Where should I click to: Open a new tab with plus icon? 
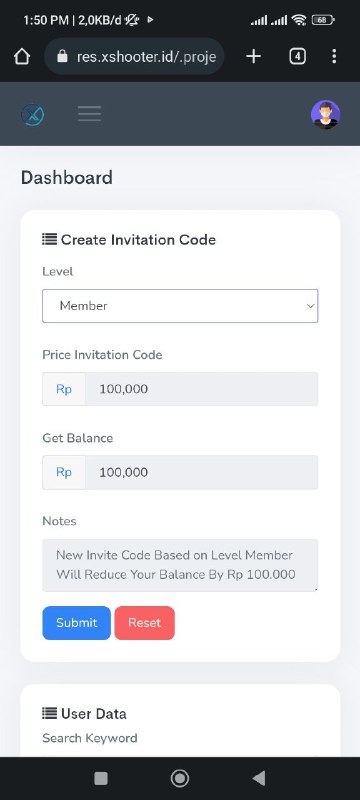[253, 56]
